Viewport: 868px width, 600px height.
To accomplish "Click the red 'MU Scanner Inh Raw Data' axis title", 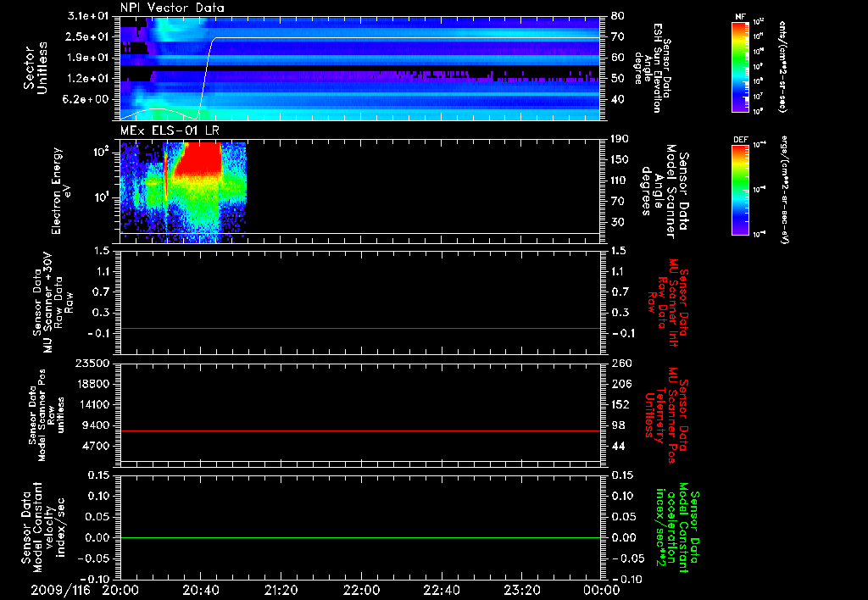I will [669, 303].
